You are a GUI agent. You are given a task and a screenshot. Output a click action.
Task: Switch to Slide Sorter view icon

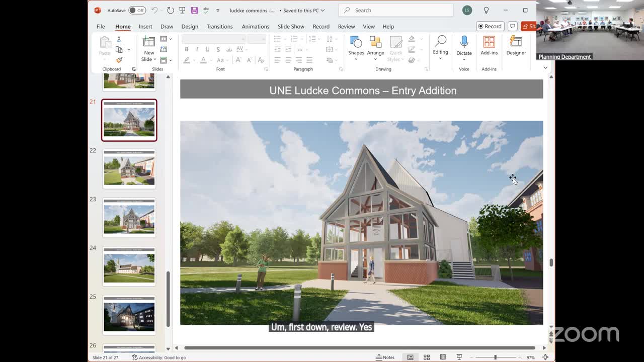(426, 357)
